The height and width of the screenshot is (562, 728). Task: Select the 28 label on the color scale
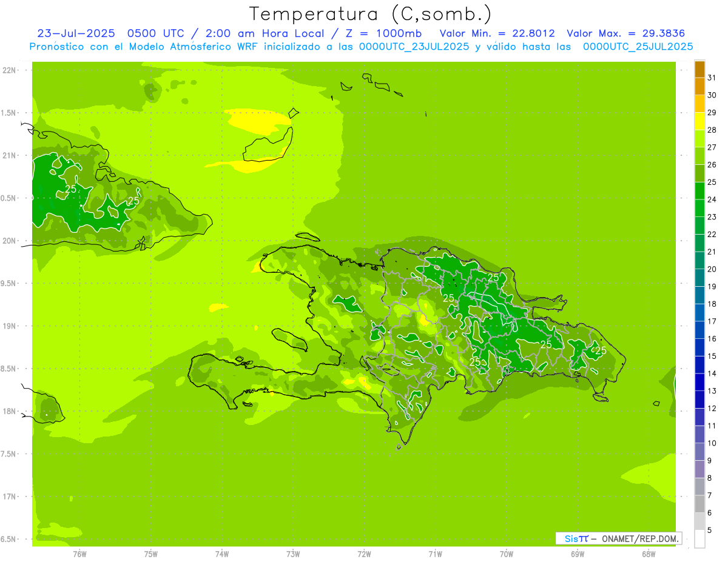point(712,130)
